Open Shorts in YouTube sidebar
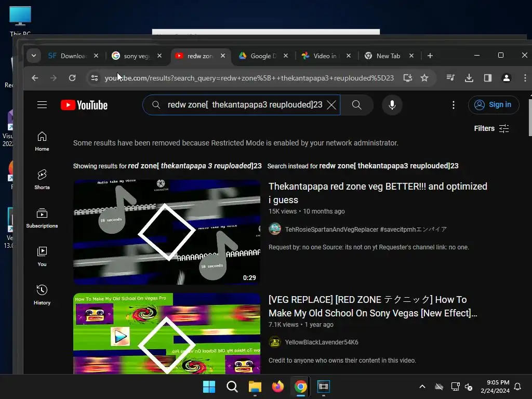Screen dimensions: 532x399 coord(42,179)
